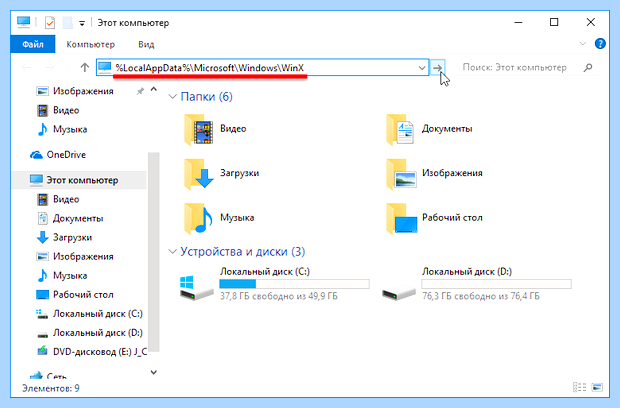620x408 pixels.
Task: Select Этот компьютер in navigation pane
Action: pos(79,180)
